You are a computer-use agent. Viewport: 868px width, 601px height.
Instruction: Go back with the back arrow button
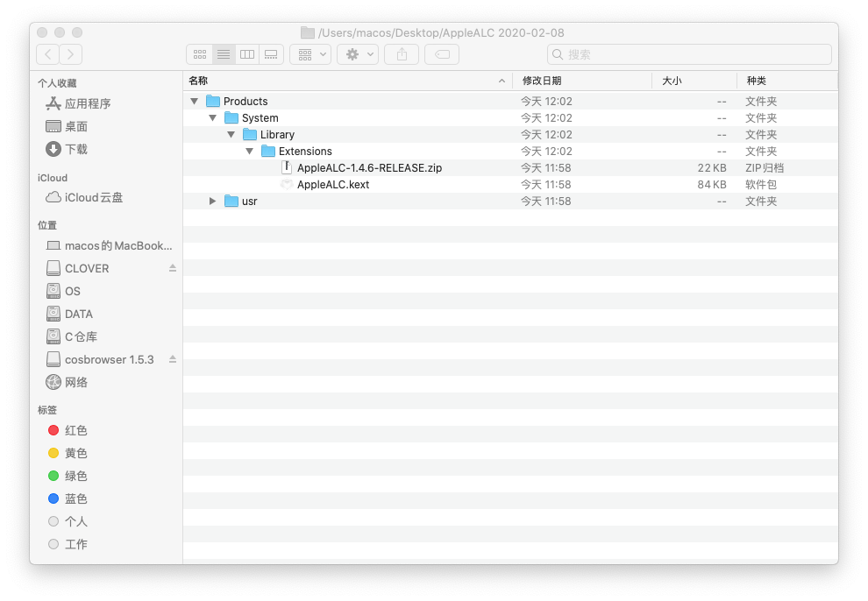[47, 54]
